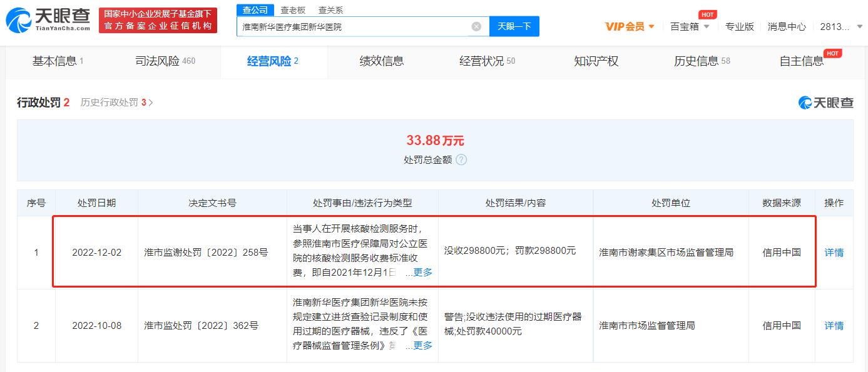
Task: Click document number 淮市监谢处罚〔2022〕258号
Action: (x=206, y=253)
